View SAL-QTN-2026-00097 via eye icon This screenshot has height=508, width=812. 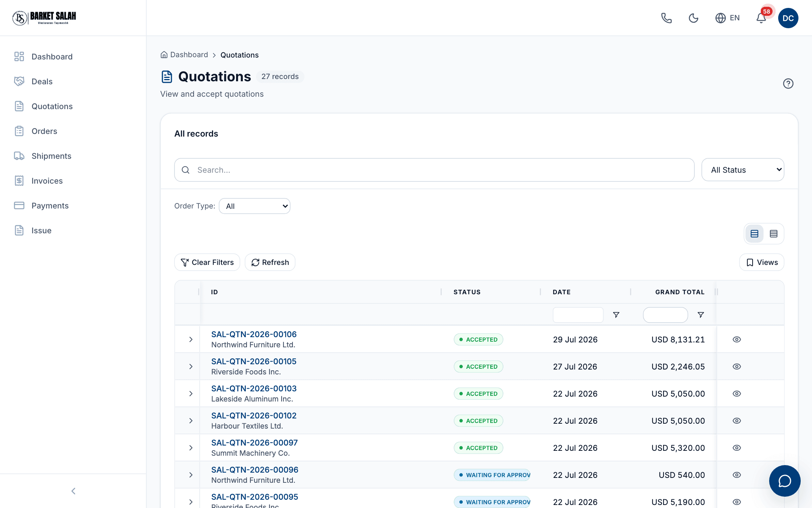tap(737, 448)
